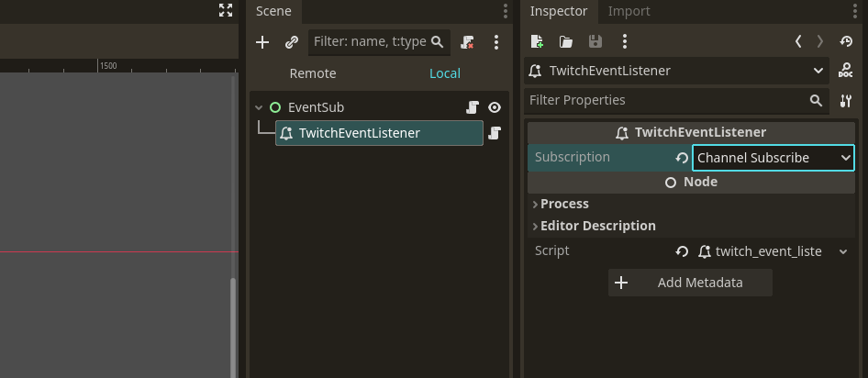Open the Channel Subscribe subscription dropdown
Image resolution: width=868 pixels, height=378 pixels.
[x=773, y=158]
